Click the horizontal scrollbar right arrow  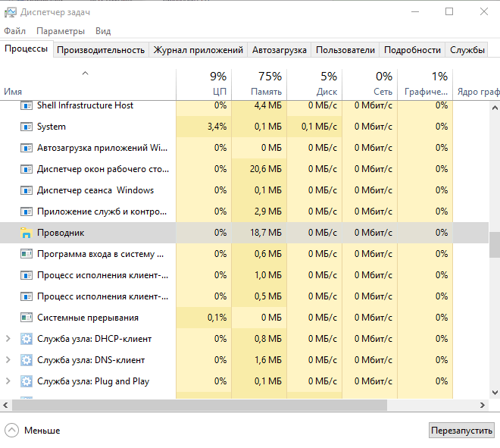(483, 406)
